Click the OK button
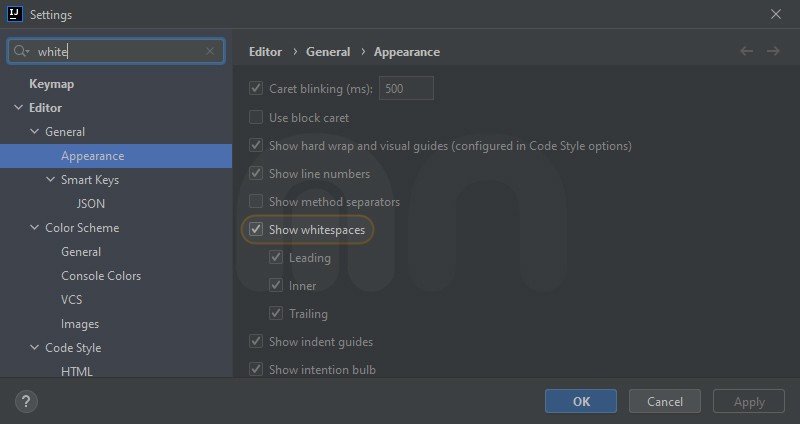Screen dimensions: 800x424 tap(581, 402)
